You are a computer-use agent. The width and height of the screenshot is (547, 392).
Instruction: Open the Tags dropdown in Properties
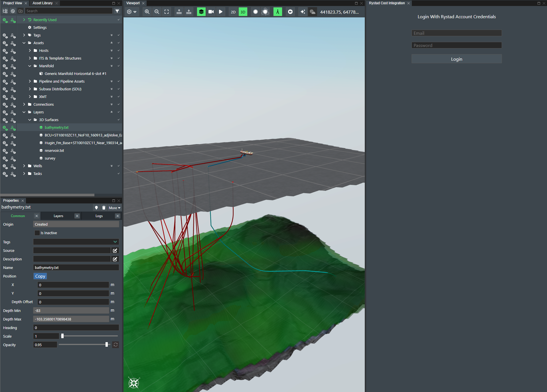(76, 242)
